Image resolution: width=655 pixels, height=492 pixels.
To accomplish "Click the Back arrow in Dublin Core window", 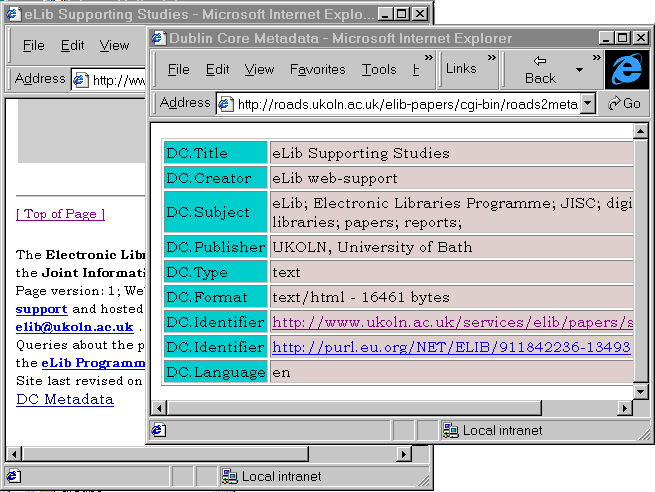I will click(x=540, y=61).
